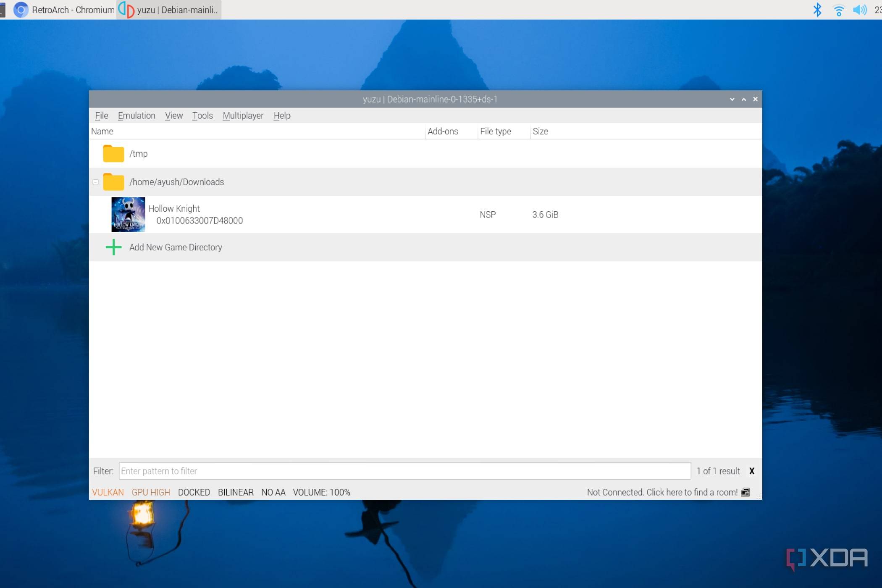Open the Bluetooth tray icon
Viewport: 882px width, 588px height.
click(x=817, y=10)
